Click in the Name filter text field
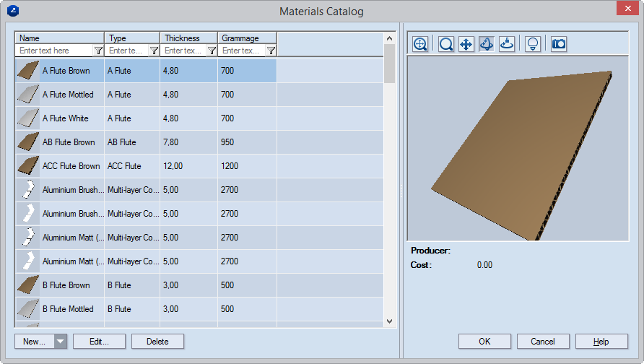 click(x=55, y=51)
